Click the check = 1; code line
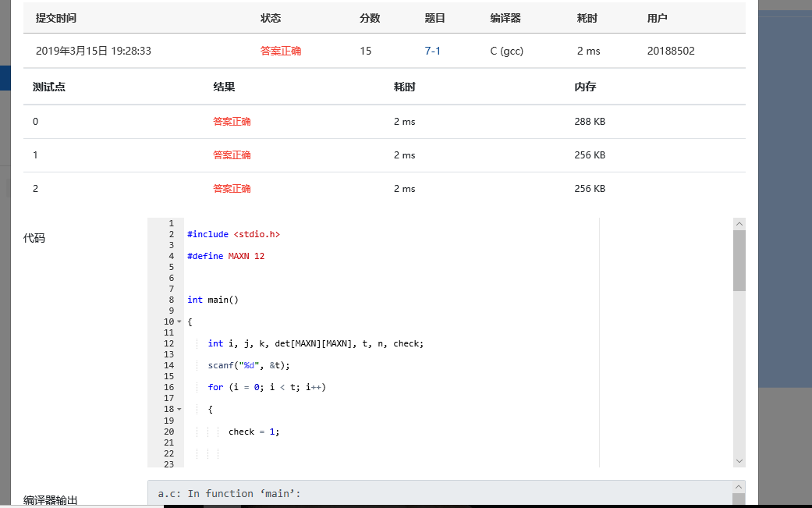Viewport: 812px width, 508px height. tap(254, 432)
